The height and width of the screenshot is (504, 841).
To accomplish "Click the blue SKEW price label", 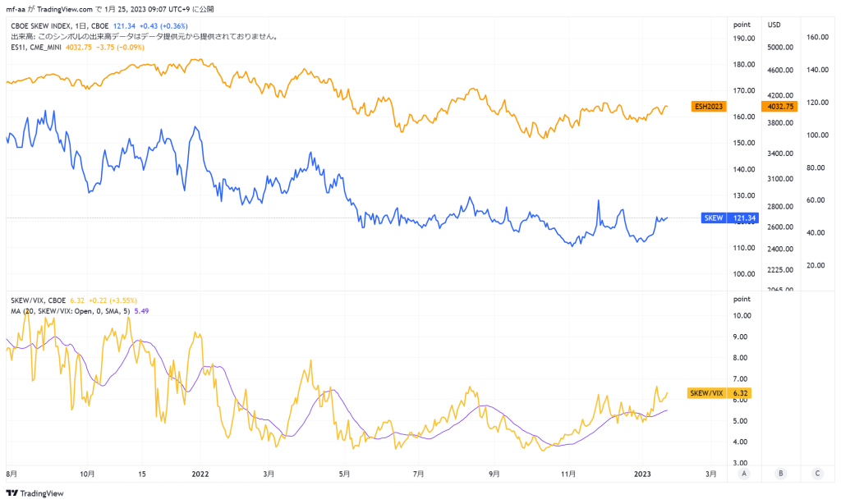I will coord(714,218).
